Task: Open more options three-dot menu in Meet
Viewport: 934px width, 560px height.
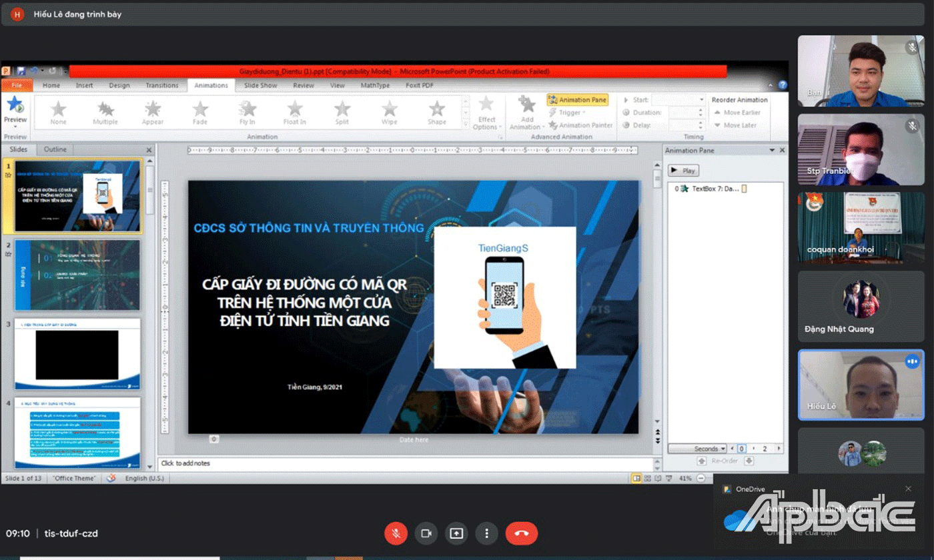Action: 487,533
